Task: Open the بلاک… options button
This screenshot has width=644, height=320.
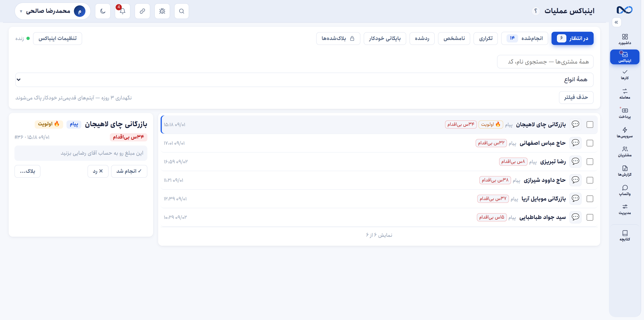Action: pos(27,171)
